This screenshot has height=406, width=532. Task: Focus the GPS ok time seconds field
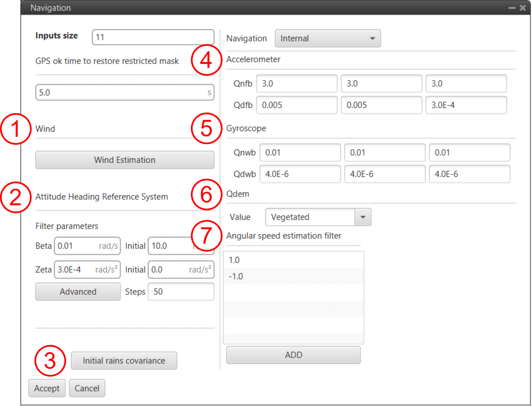click(x=125, y=93)
